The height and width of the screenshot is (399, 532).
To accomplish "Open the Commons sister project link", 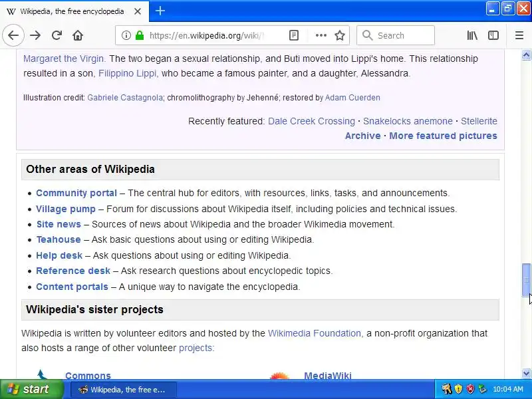I will pyautogui.click(x=88, y=375).
